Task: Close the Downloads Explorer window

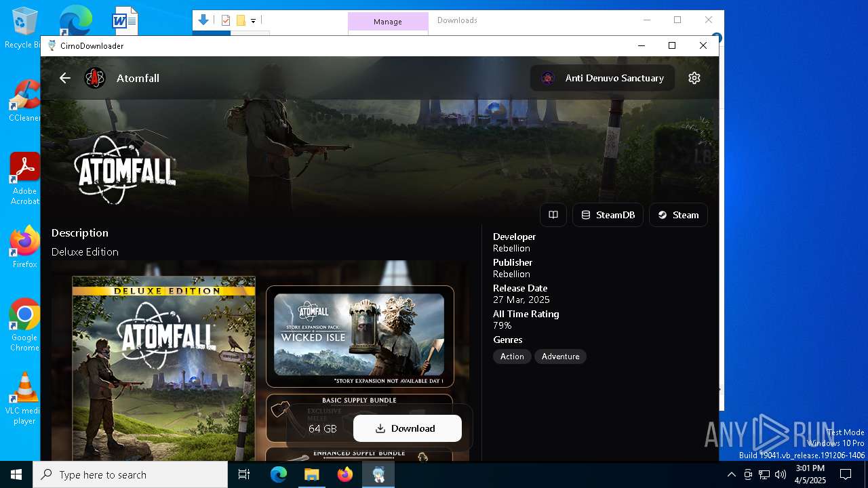Action: click(709, 20)
